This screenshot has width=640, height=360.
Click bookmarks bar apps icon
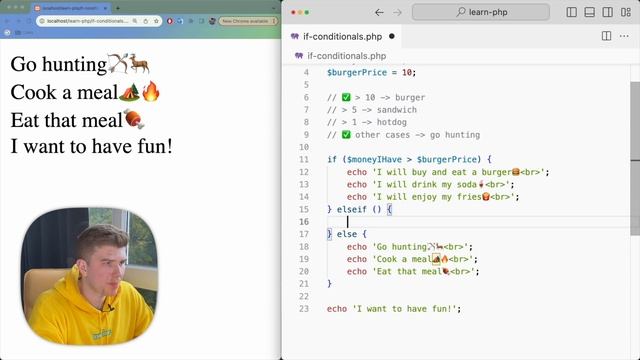pos(7,32)
